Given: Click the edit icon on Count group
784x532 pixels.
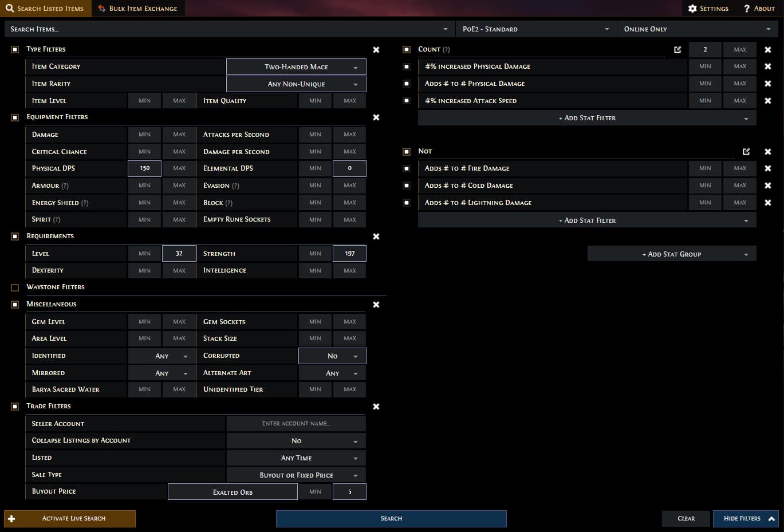Looking at the screenshot, I should pyautogui.click(x=677, y=50).
